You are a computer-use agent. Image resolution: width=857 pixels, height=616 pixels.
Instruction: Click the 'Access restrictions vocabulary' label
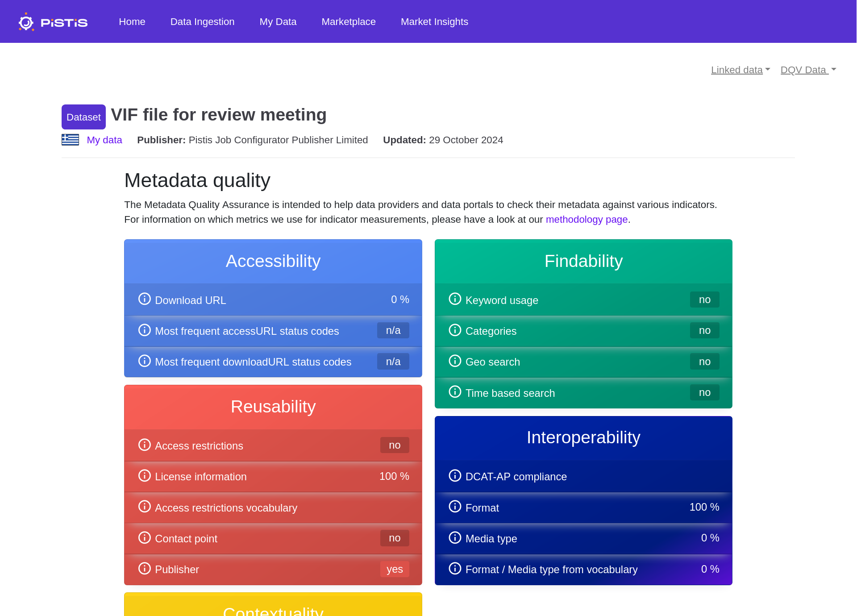[x=226, y=508]
